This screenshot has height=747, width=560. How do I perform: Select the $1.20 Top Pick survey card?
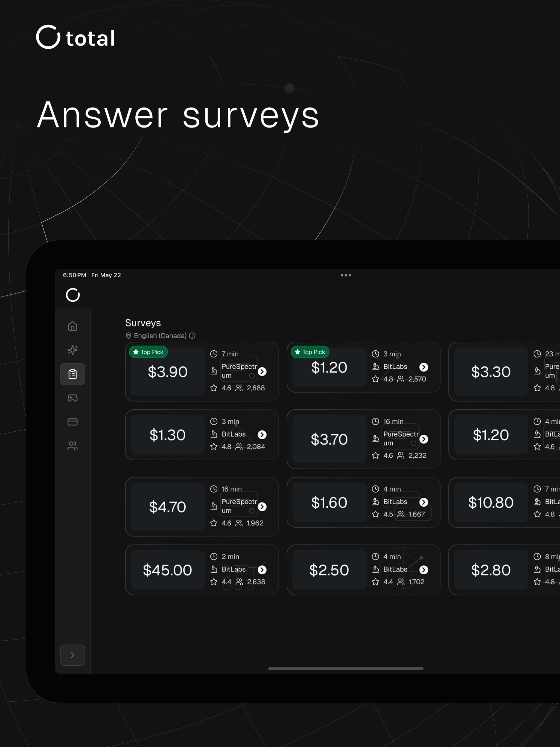click(x=364, y=367)
